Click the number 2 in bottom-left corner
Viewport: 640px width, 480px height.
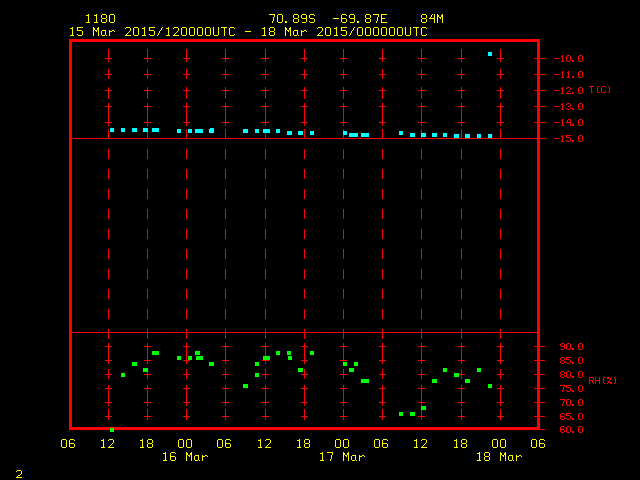pyautogui.click(x=18, y=472)
